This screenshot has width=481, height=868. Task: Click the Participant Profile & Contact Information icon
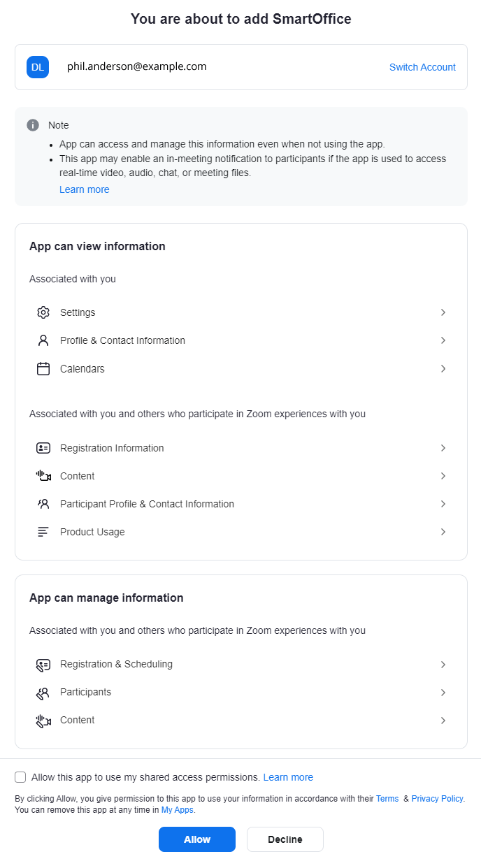(43, 503)
